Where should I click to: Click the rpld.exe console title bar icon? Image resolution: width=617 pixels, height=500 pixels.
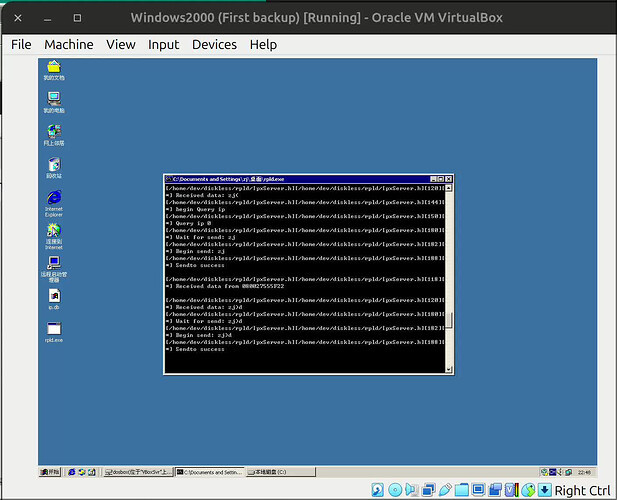[169, 179]
